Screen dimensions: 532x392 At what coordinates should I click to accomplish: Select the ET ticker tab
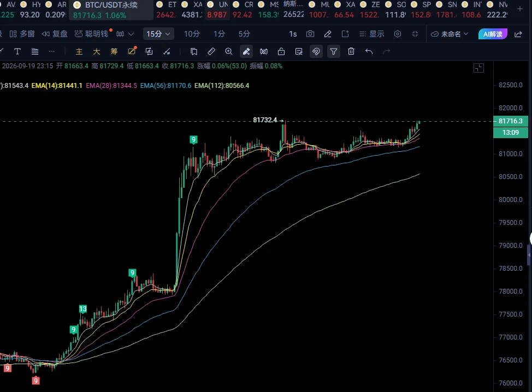coord(166,10)
